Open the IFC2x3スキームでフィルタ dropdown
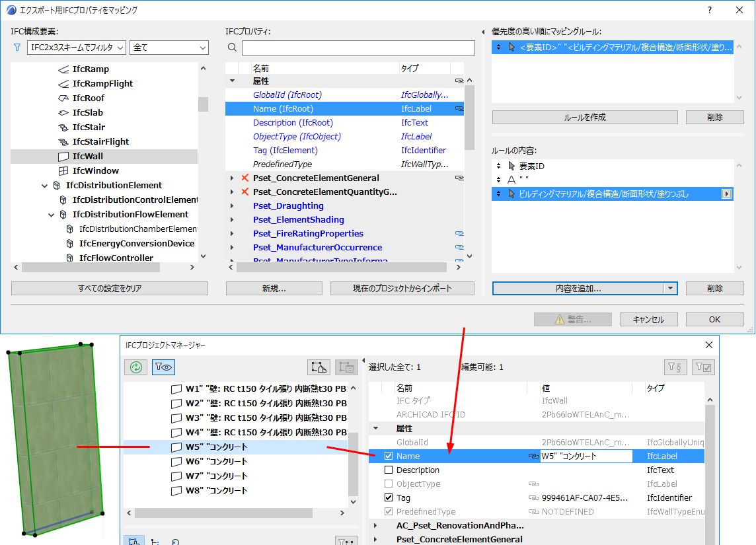 77,47
